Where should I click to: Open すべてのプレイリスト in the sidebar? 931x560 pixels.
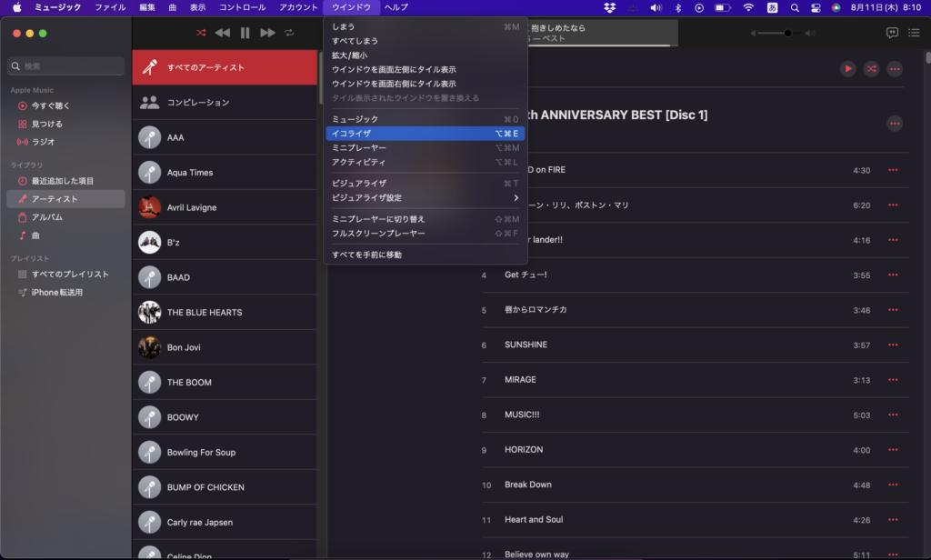pyautogui.click(x=64, y=275)
